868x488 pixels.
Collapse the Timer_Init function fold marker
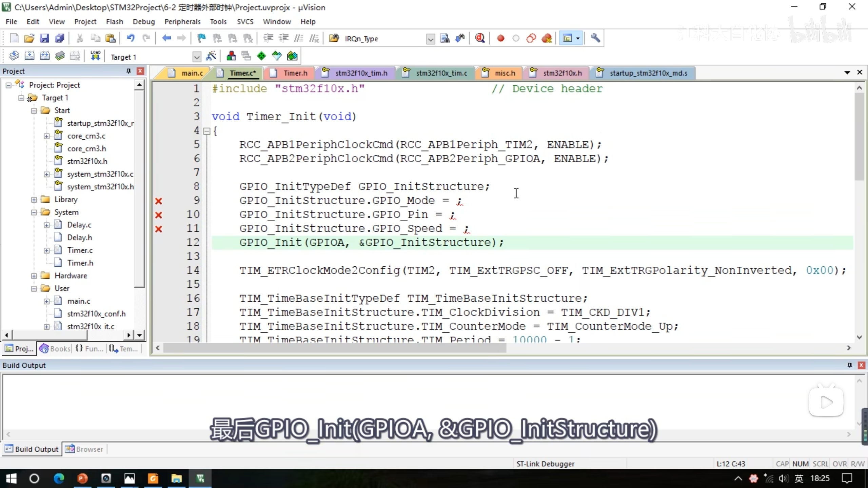point(206,131)
